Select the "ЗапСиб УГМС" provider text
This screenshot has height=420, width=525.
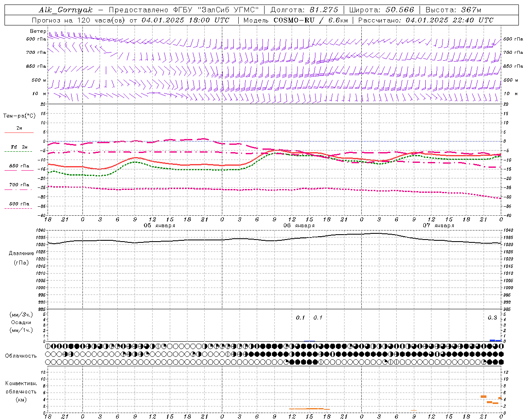228,10
